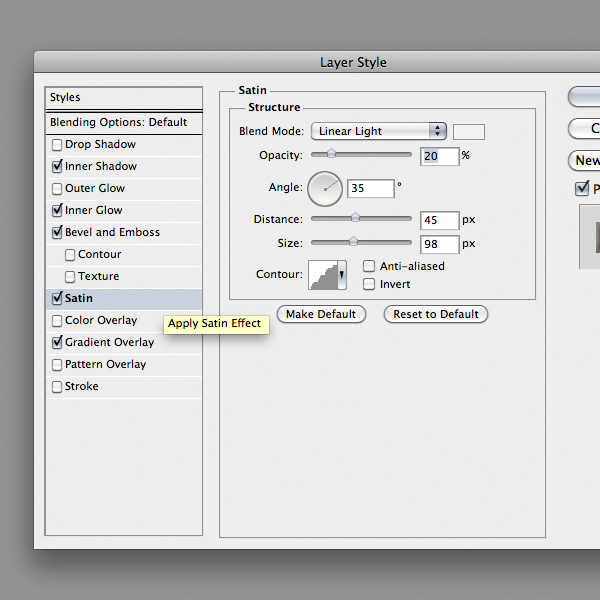
Task: Select the Drop Shadow row label
Action: pos(100,145)
